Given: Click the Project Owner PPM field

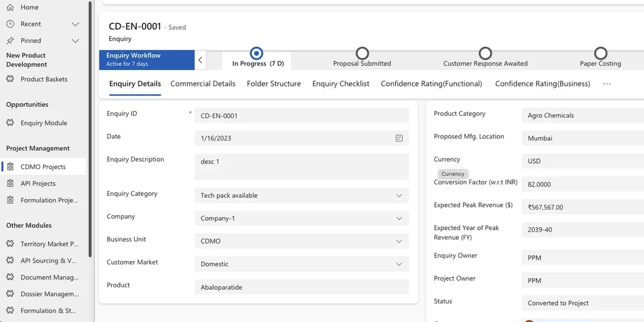Looking at the screenshot, I should 583,281.
